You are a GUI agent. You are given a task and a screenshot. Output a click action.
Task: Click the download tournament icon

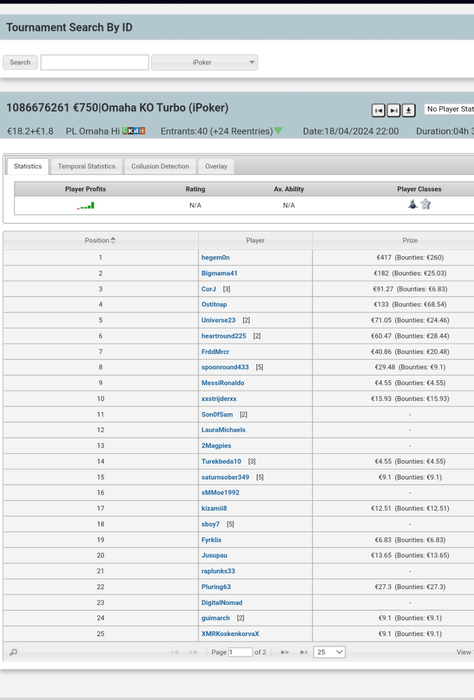click(x=409, y=110)
